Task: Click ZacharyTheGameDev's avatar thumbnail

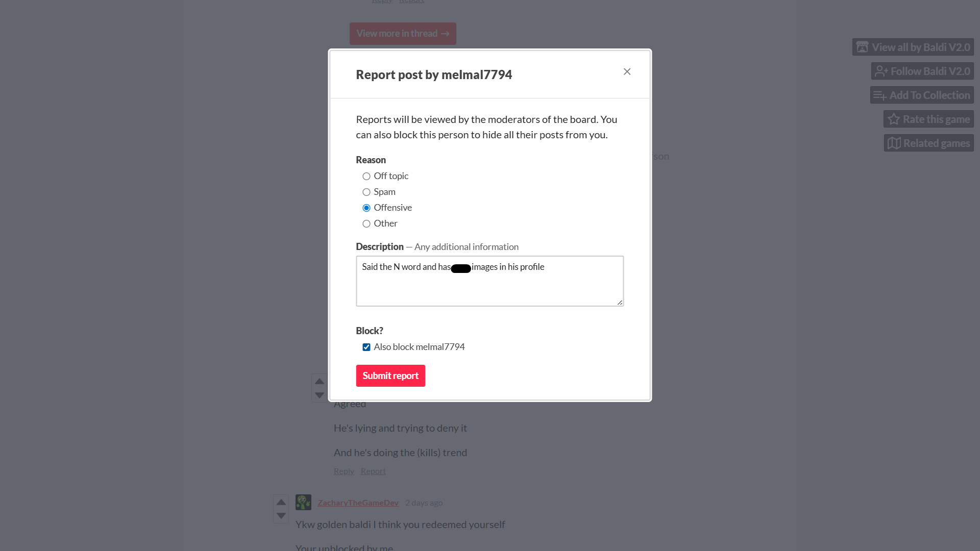Action: click(303, 503)
